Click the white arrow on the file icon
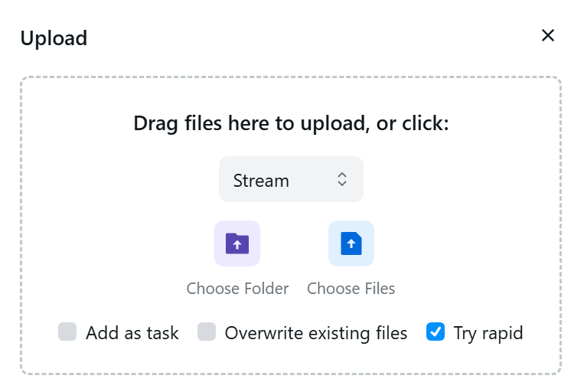 (x=351, y=244)
